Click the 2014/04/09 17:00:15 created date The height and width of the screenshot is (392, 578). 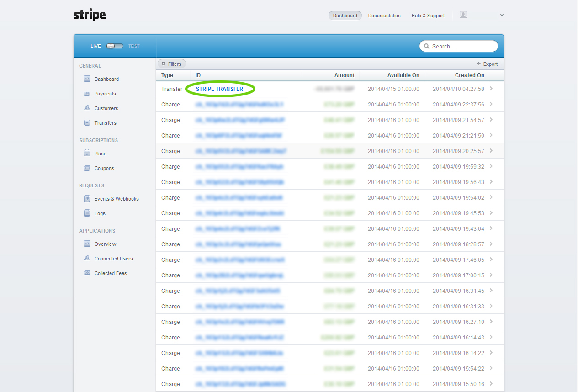click(458, 275)
